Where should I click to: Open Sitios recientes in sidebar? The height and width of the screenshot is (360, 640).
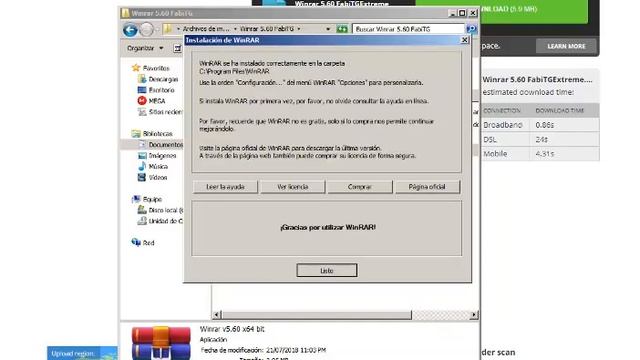(x=165, y=112)
